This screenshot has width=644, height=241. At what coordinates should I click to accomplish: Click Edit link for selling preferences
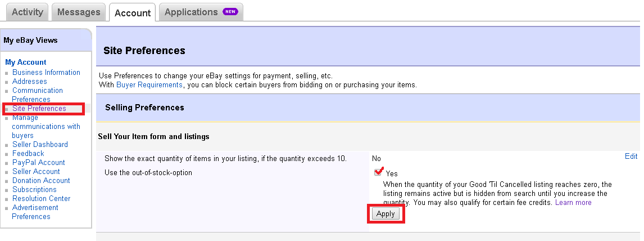tap(631, 157)
